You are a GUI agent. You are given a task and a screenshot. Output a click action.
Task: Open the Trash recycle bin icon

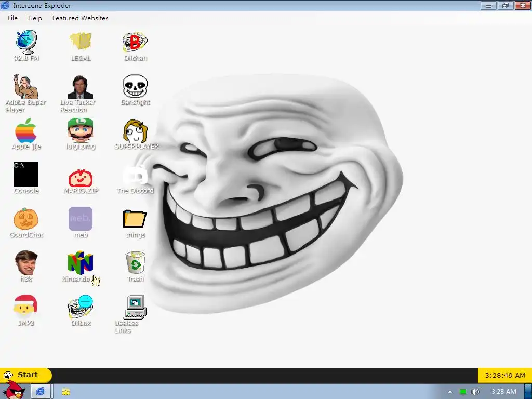(x=136, y=262)
